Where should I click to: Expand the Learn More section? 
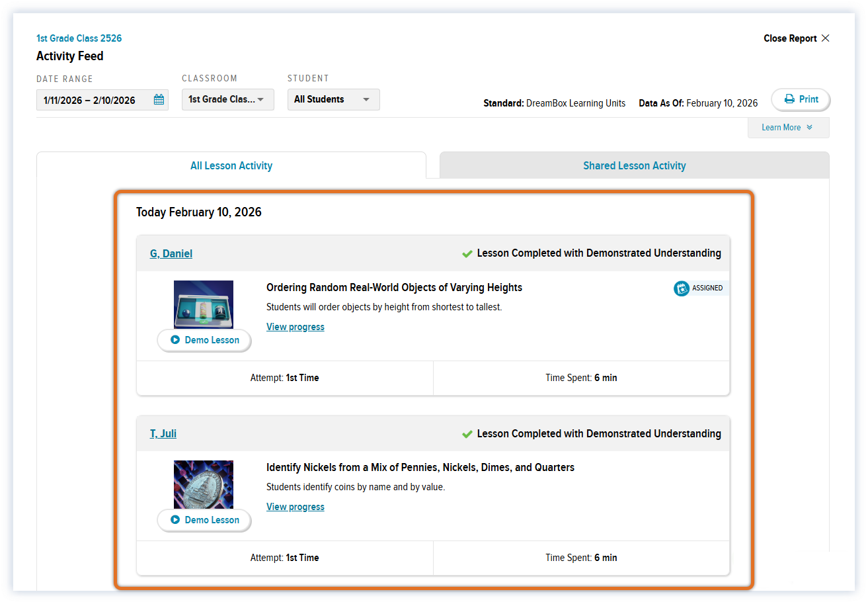pyautogui.click(x=787, y=128)
